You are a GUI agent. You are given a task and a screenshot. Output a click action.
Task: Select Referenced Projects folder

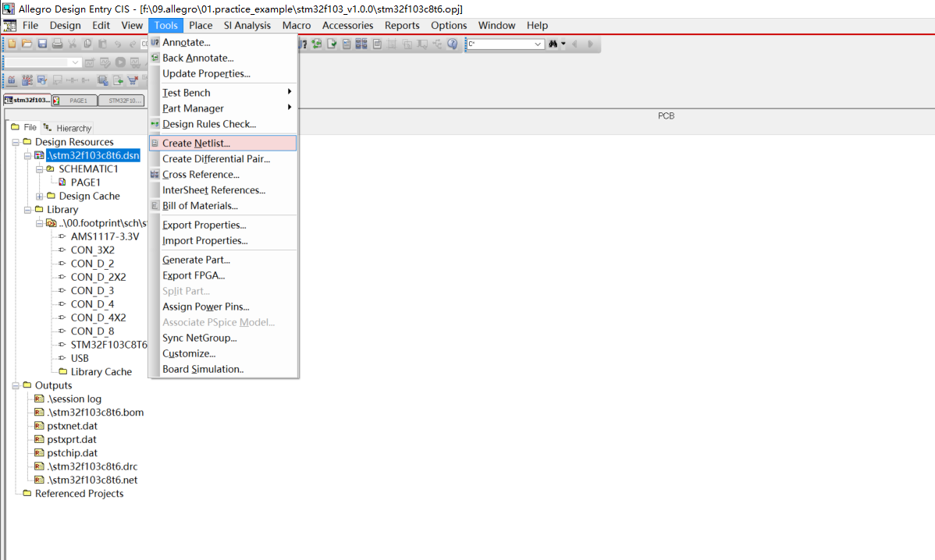pyautogui.click(x=80, y=493)
